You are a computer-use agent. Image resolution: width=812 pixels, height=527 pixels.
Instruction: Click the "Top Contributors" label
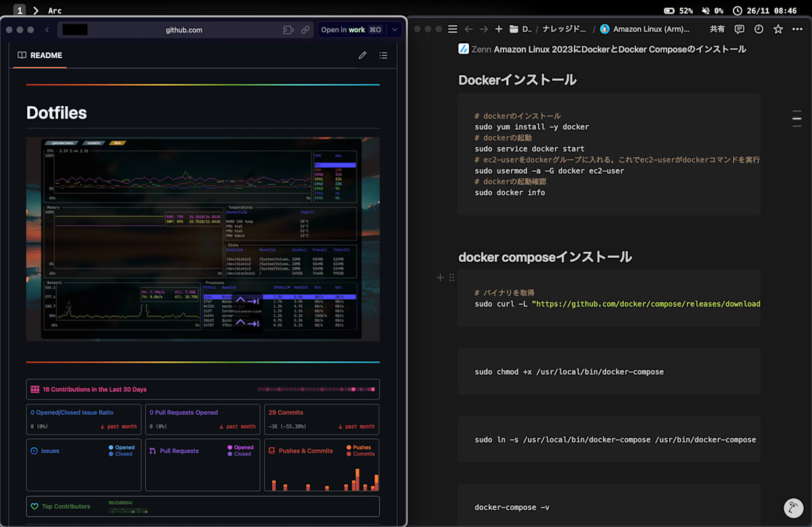(66, 506)
